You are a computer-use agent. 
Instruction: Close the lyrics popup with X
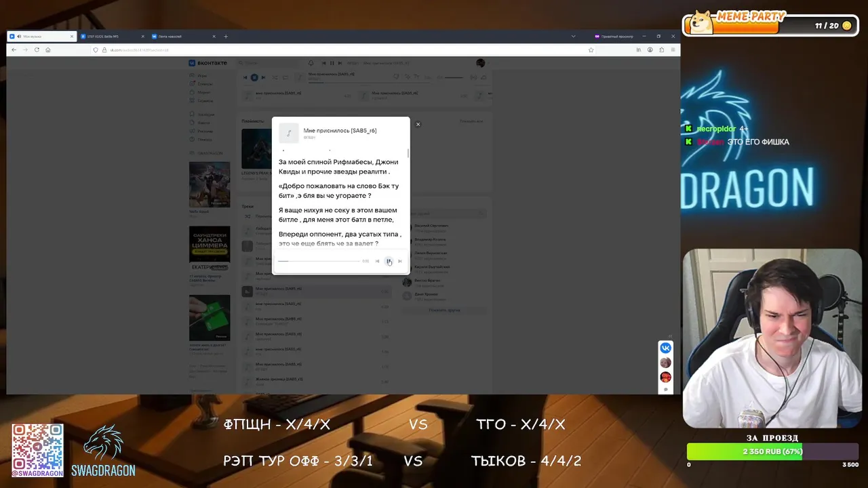coord(418,124)
